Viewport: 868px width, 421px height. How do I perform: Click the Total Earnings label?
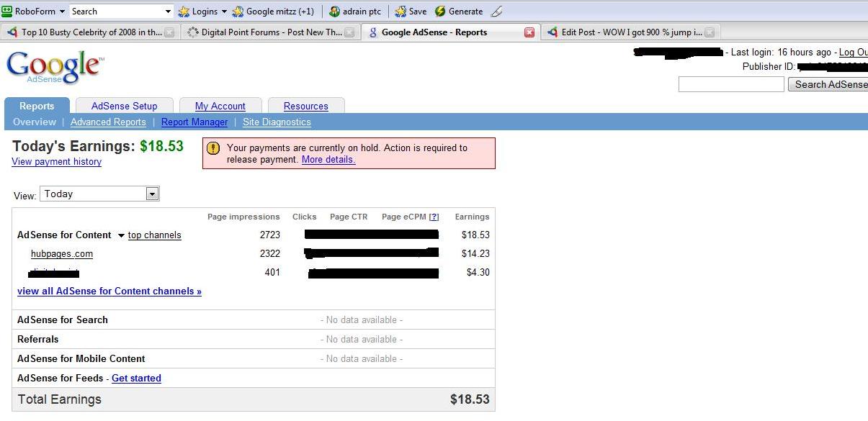(60, 399)
